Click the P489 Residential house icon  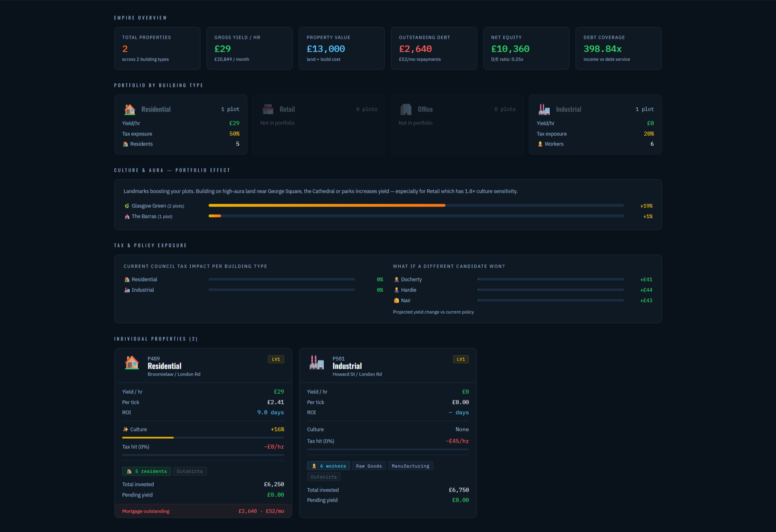point(132,362)
